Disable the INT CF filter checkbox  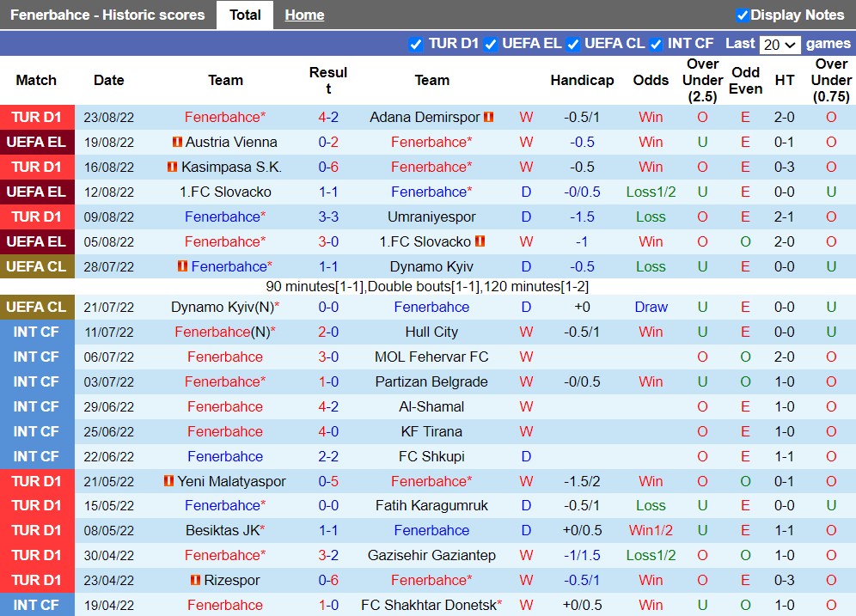[x=657, y=44]
